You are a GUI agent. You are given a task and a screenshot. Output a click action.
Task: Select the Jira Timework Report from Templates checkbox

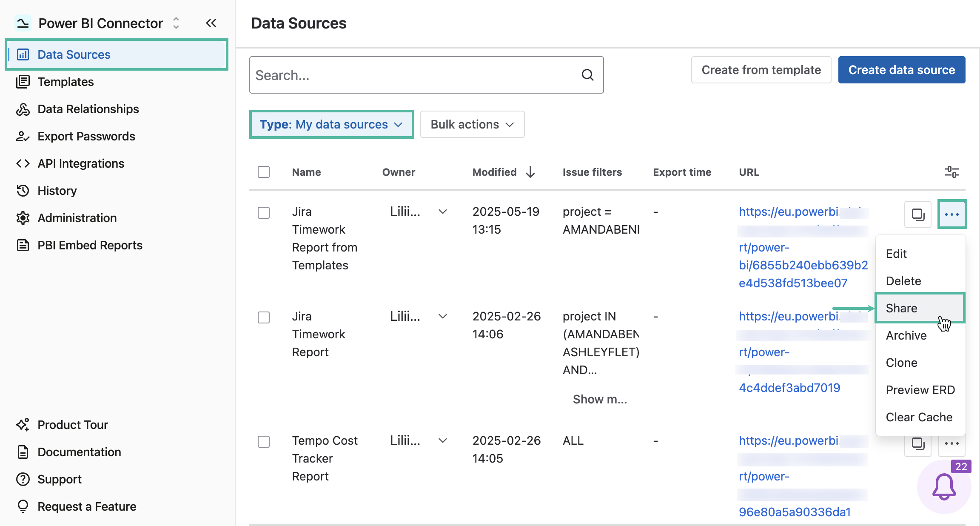(x=264, y=212)
